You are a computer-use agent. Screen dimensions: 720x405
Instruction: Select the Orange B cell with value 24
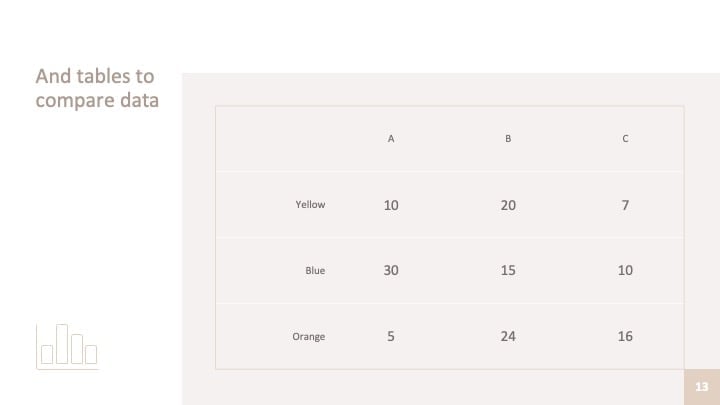click(508, 336)
